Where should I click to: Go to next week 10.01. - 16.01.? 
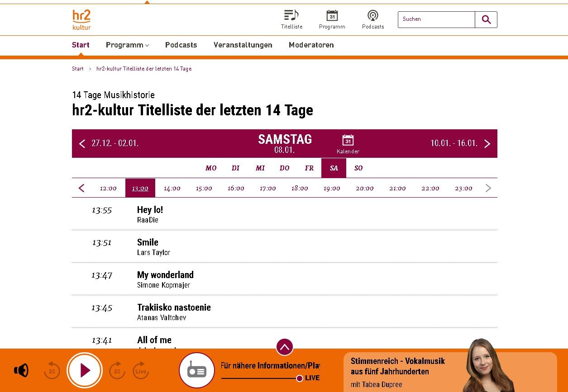point(460,143)
